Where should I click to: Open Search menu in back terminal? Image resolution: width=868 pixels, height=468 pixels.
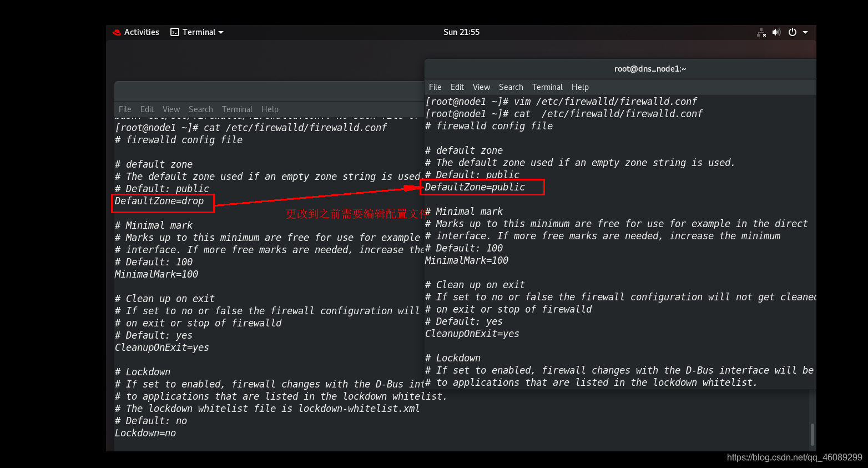click(x=200, y=109)
